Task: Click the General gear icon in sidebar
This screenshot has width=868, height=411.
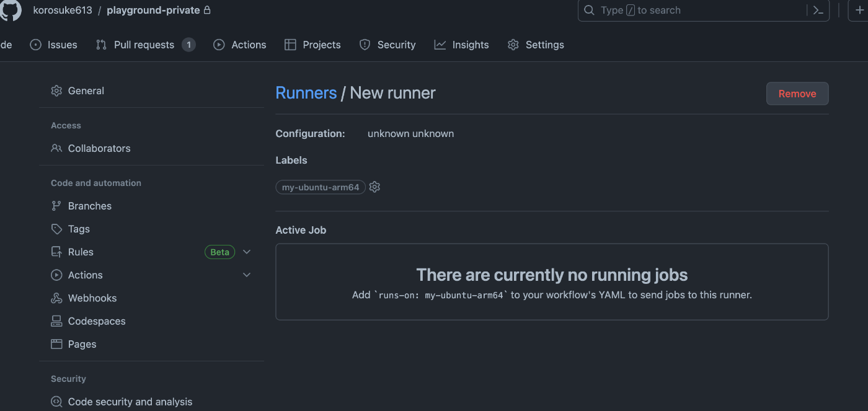Action: click(56, 91)
